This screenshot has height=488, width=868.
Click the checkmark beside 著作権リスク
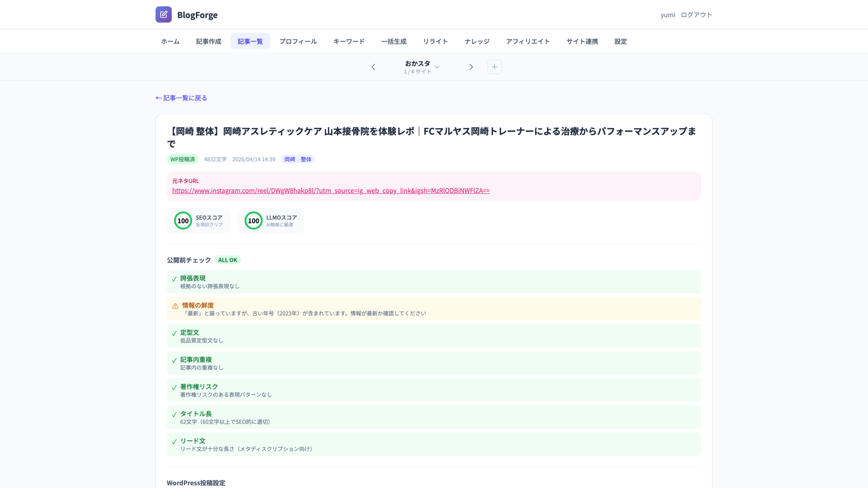tap(174, 387)
